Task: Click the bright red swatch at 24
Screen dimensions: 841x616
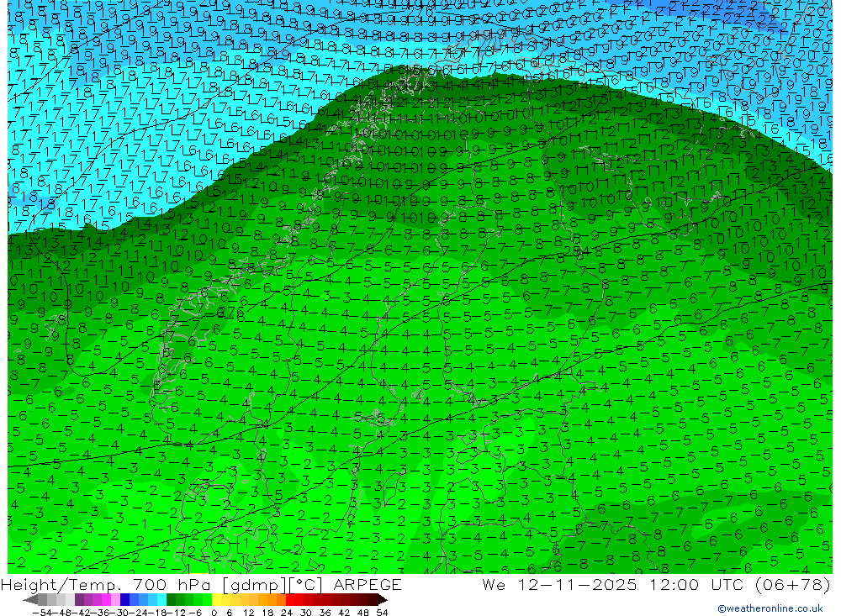Action: 290,600
